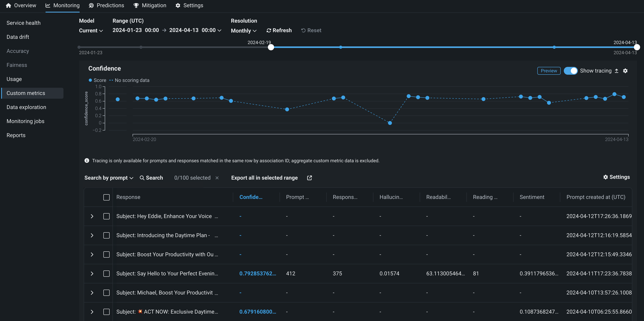Check the box for Hey Eddie response row

[x=106, y=216]
